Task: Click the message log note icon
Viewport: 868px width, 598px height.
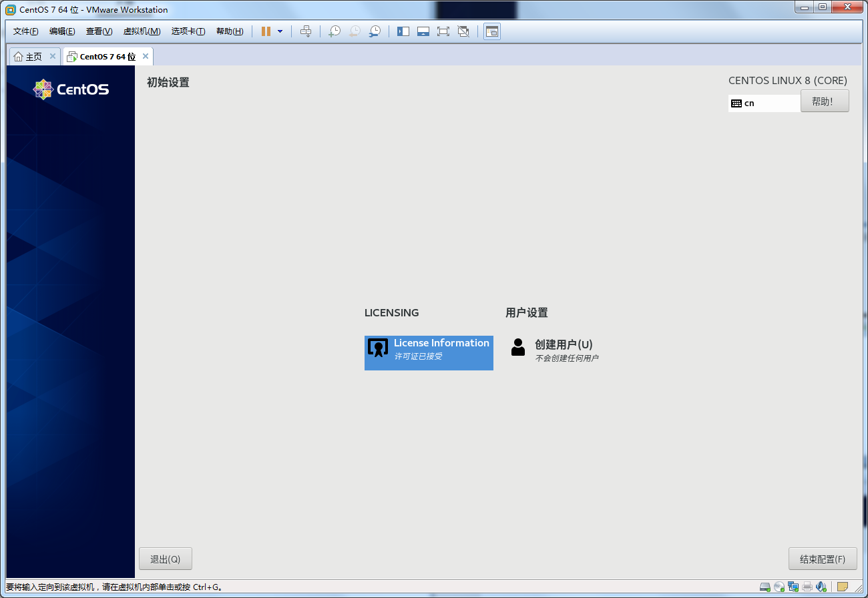Action: point(843,587)
